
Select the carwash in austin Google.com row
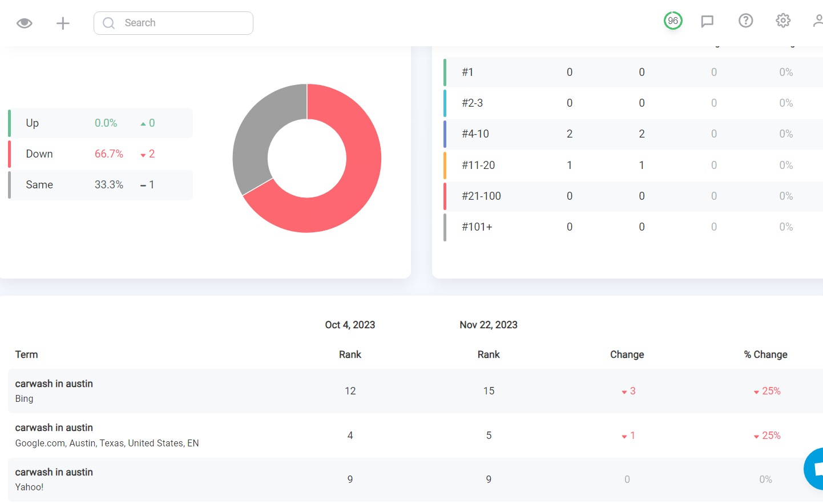(415, 436)
